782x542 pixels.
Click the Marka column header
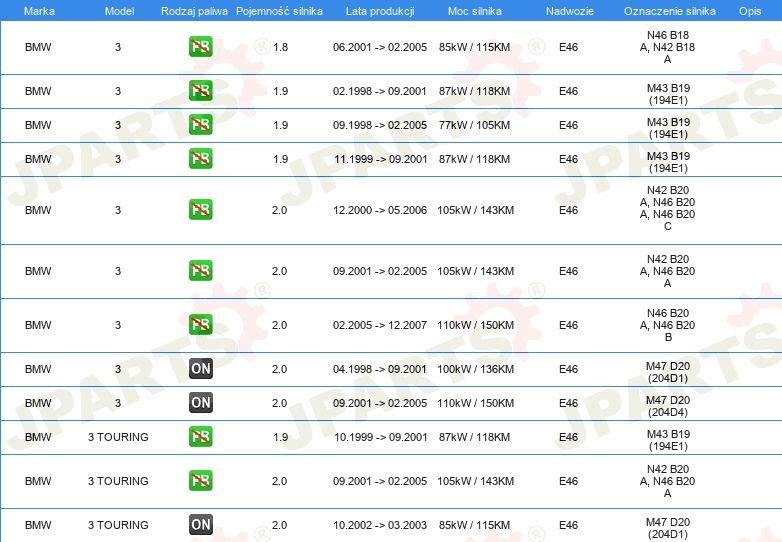(39, 11)
